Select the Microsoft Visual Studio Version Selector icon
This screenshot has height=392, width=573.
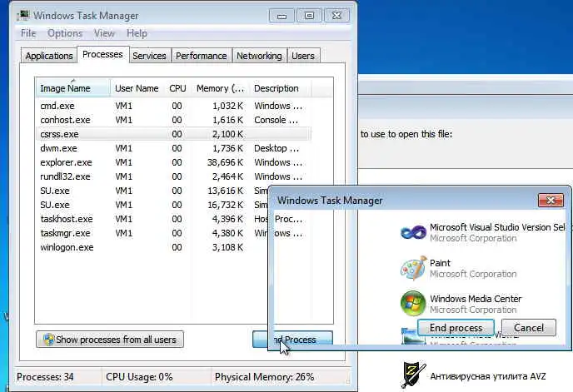coord(413,232)
